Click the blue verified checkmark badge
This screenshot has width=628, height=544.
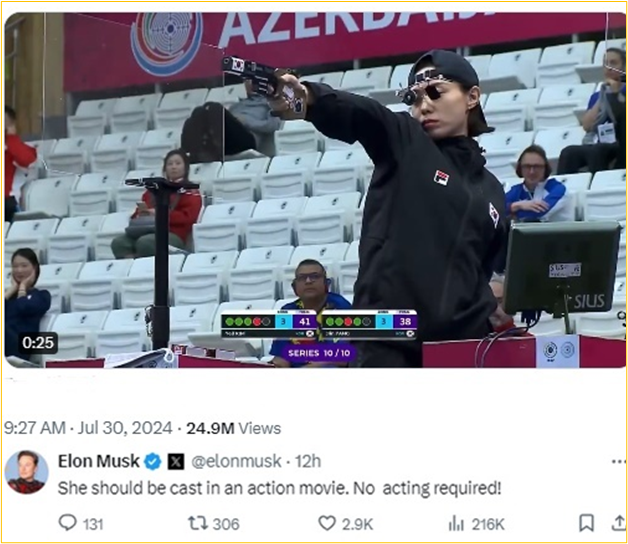(153, 461)
